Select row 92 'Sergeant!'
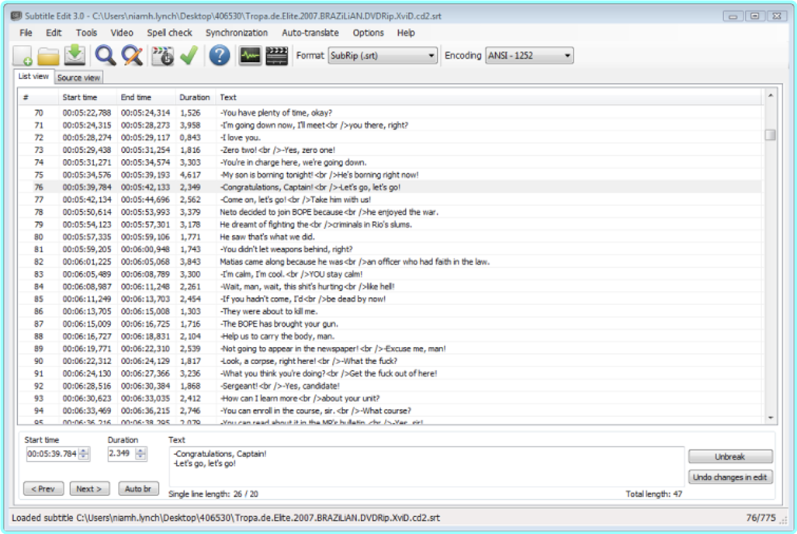 [x=390, y=386]
